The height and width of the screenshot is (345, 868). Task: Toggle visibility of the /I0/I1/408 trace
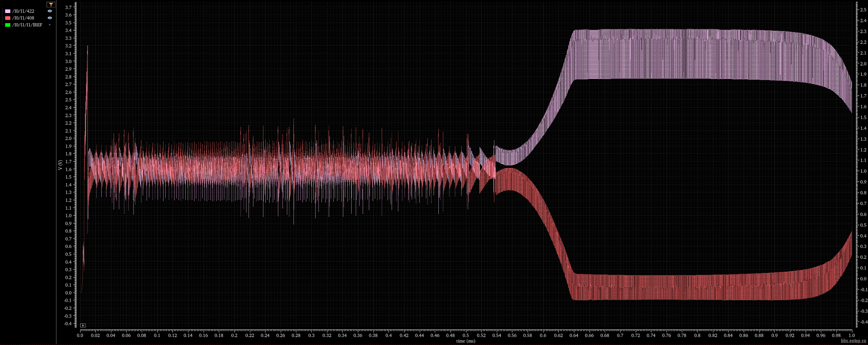(x=50, y=18)
